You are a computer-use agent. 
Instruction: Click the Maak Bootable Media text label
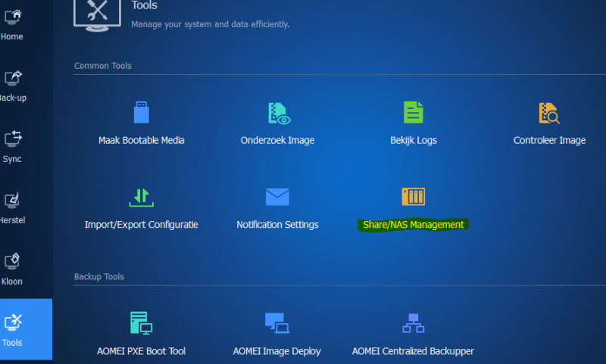point(142,140)
